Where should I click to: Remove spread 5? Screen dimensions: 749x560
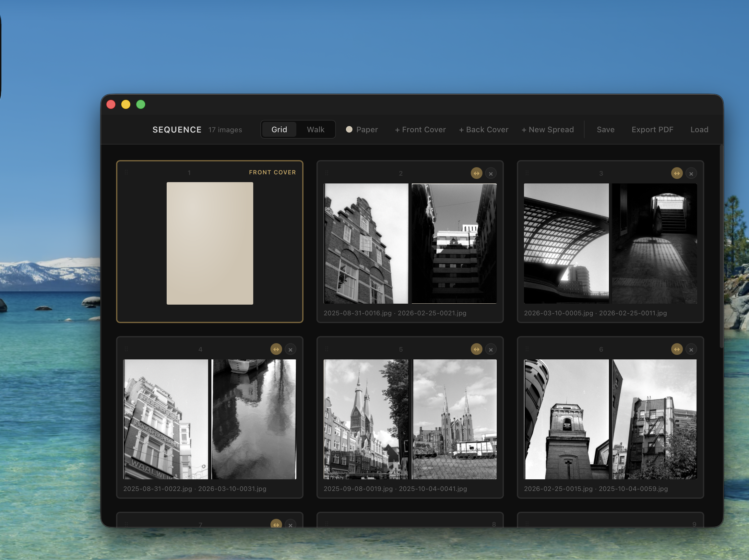point(491,349)
